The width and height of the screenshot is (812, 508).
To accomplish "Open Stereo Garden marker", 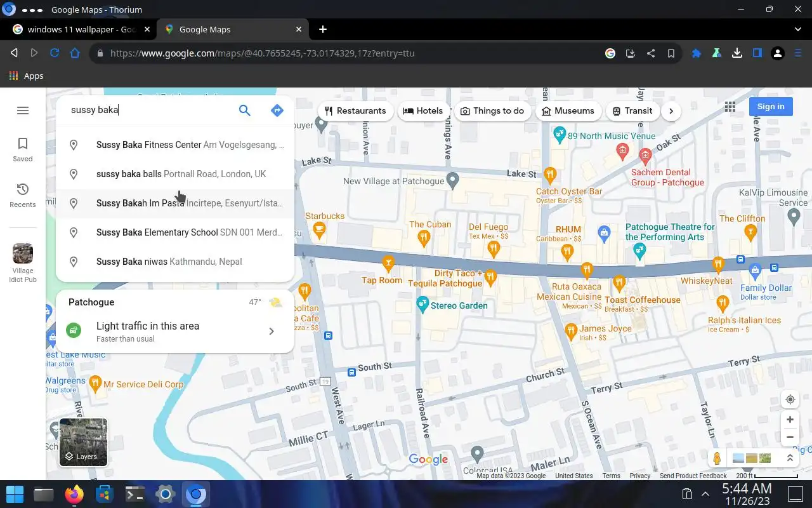I will tap(422, 305).
